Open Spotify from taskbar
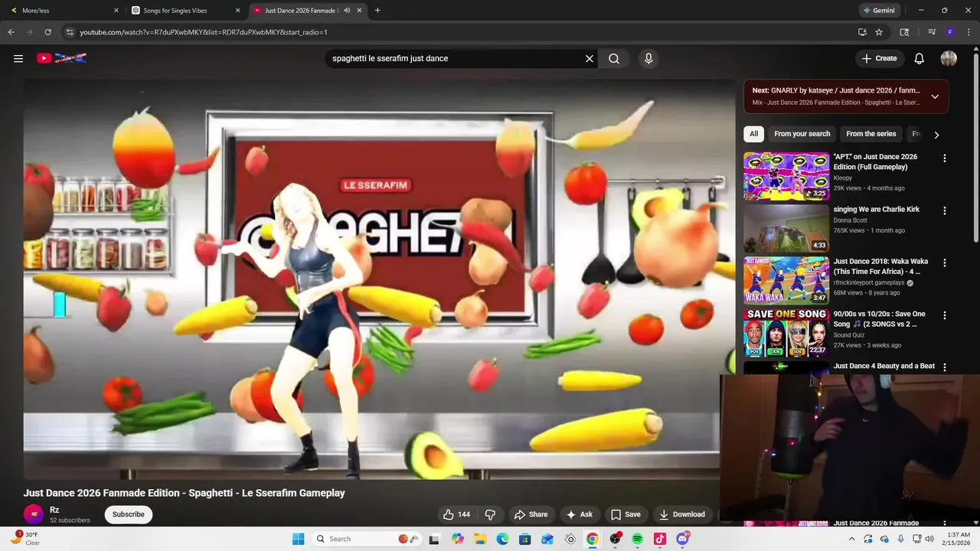 click(637, 539)
